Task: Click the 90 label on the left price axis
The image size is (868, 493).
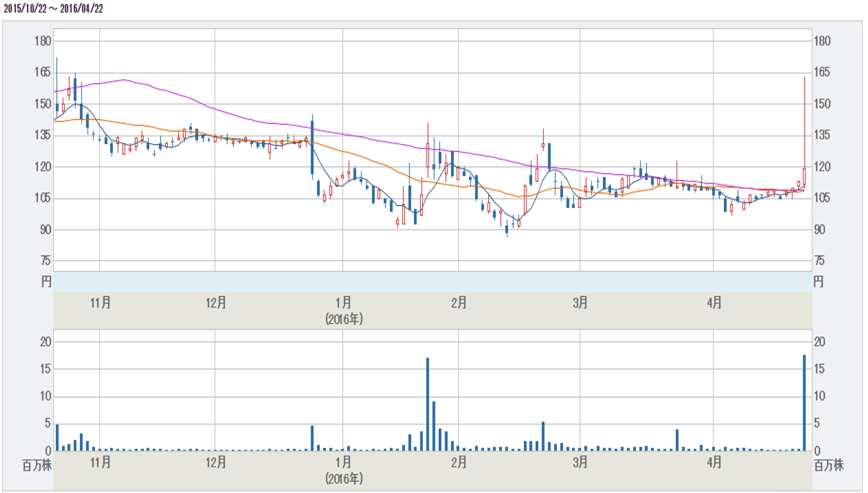Action: (45, 230)
